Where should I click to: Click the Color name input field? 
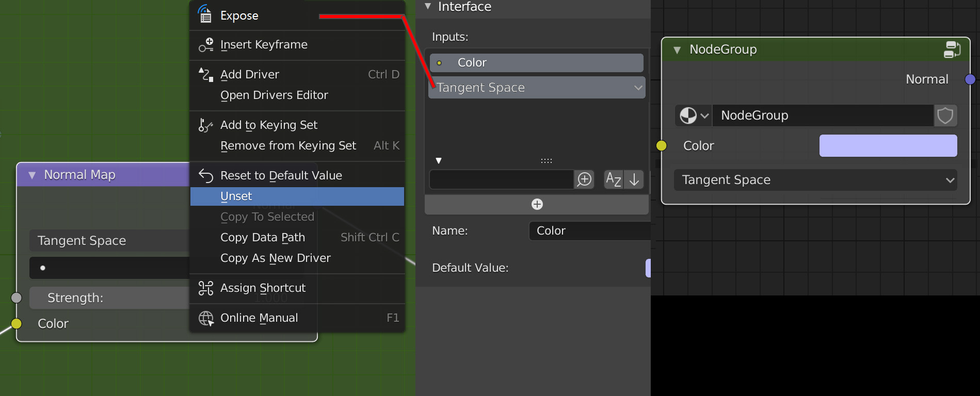(x=590, y=231)
